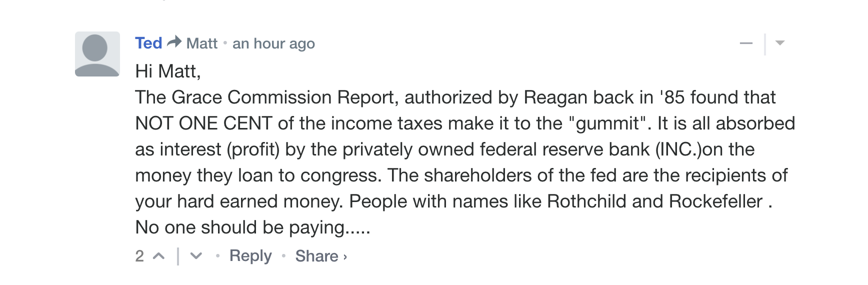Click the words 'NOT ONE CENT'
This screenshot has width=868, height=285.
(203, 123)
